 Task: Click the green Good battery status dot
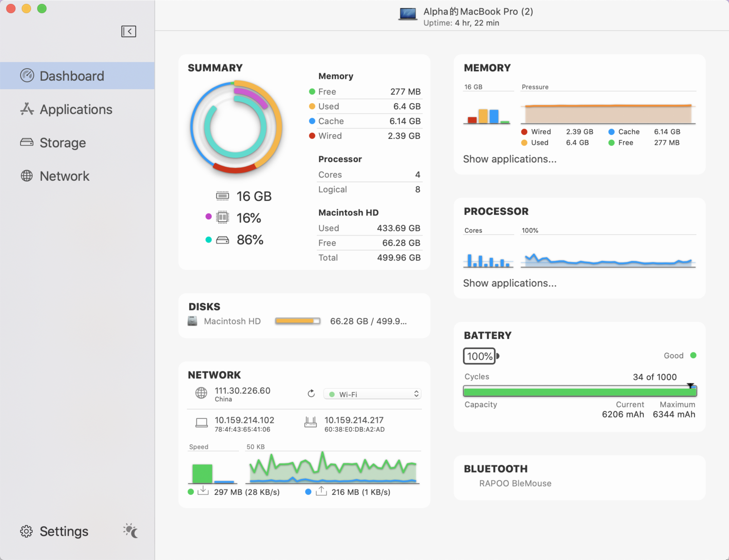(693, 355)
